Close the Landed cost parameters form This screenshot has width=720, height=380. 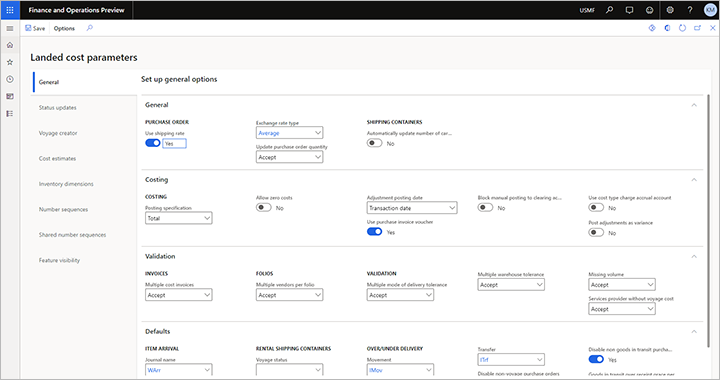pyautogui.click(x=713, y=28)
